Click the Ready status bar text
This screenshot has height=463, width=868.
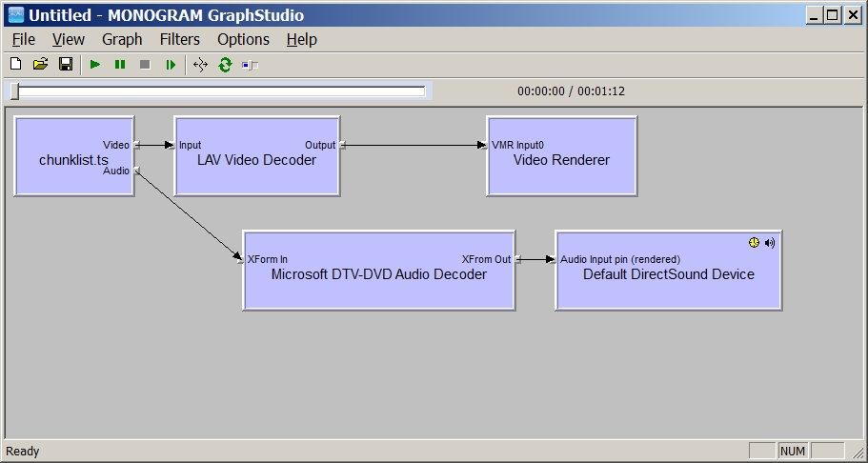pos(23,451)
